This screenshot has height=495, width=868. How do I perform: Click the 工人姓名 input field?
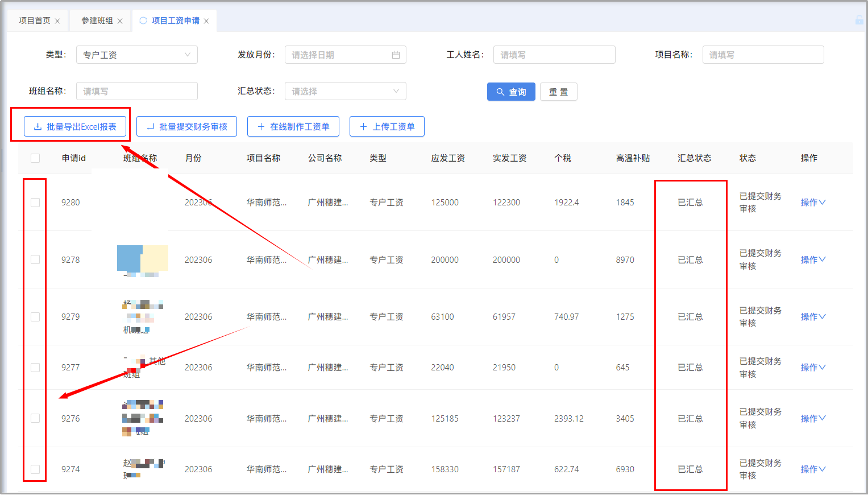coord(554,55)
